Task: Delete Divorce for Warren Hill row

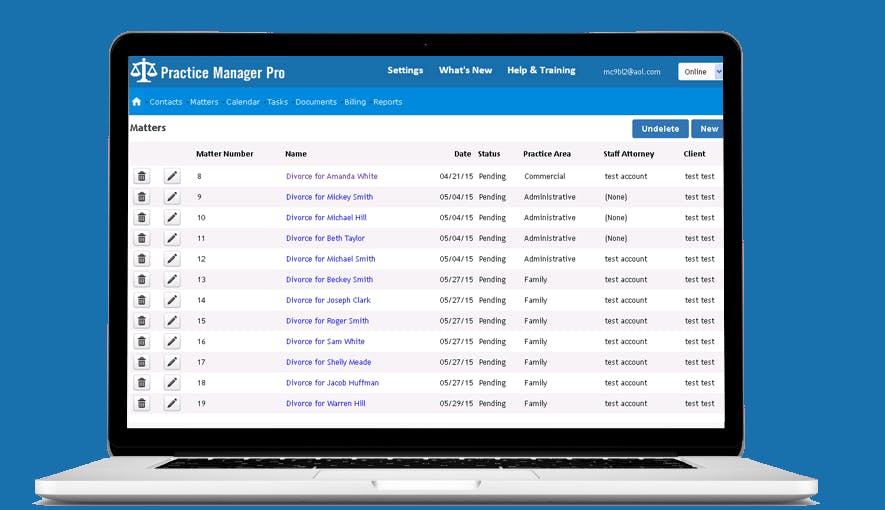Action: coord(142,403)
